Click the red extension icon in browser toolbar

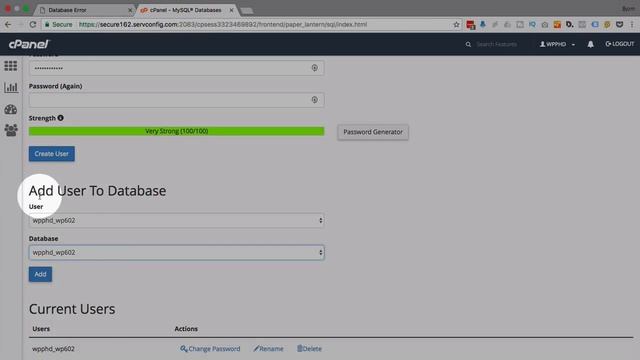point(471,25)
